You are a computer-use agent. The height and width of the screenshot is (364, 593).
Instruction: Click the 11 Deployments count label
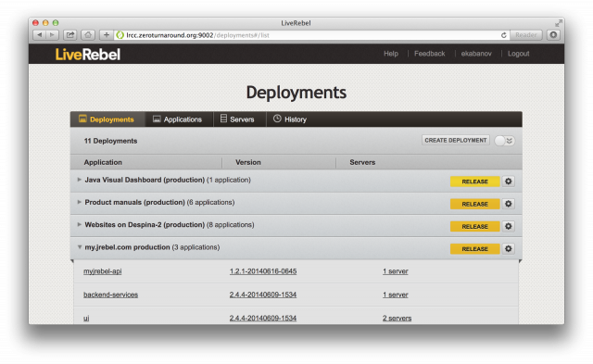pyautogui.click(x=110, y=141)
